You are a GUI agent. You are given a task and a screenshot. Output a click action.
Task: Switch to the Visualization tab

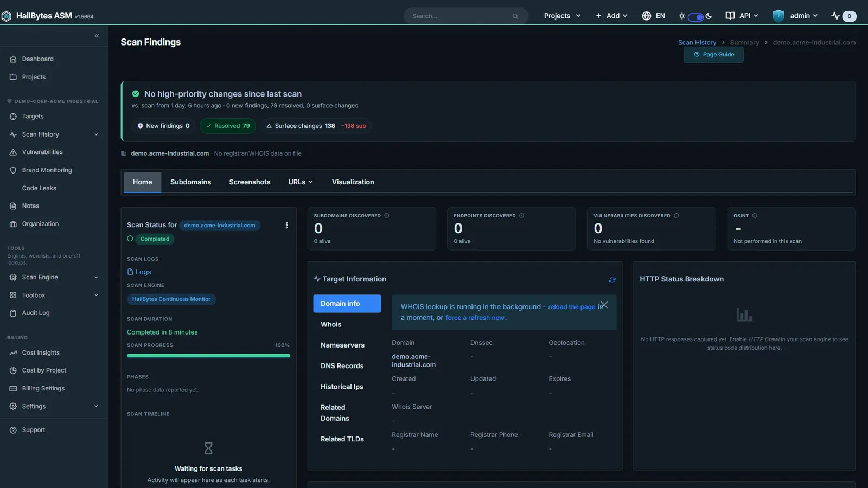coord(353,182)
